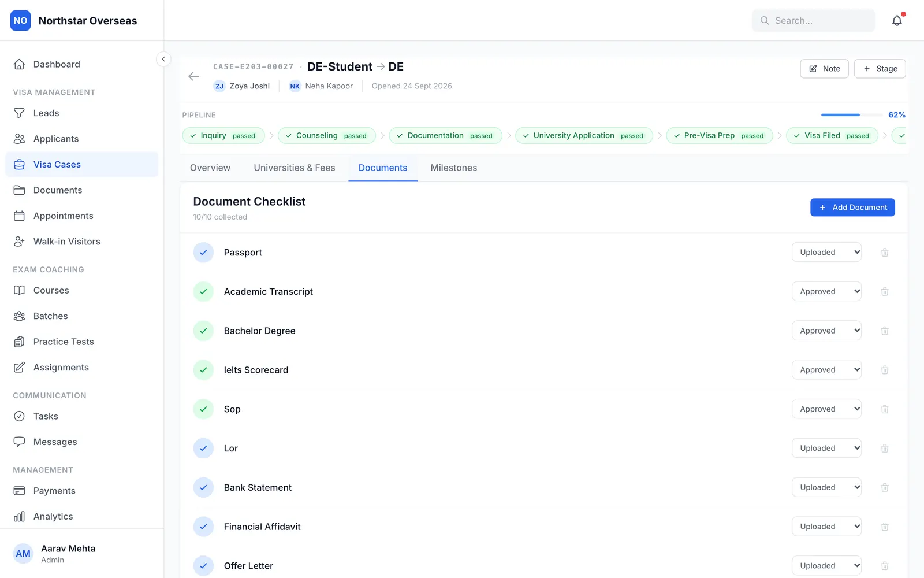Collapse the sidebar with chevron button

point(163,59)
